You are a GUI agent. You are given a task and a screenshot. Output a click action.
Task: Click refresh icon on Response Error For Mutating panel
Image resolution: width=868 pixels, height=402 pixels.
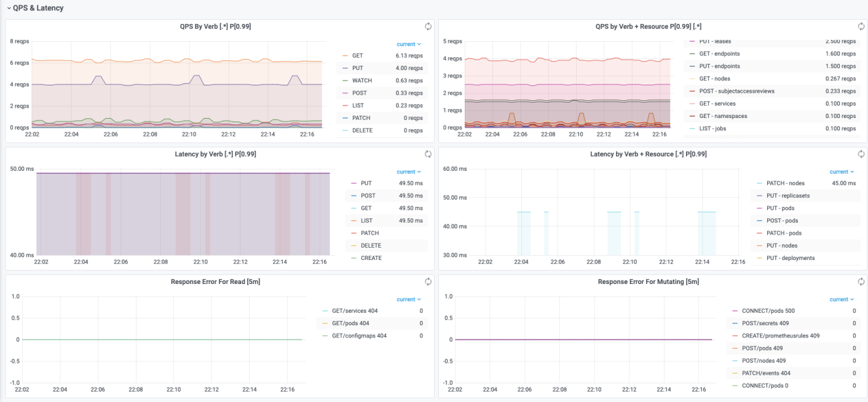click(861, 282)
